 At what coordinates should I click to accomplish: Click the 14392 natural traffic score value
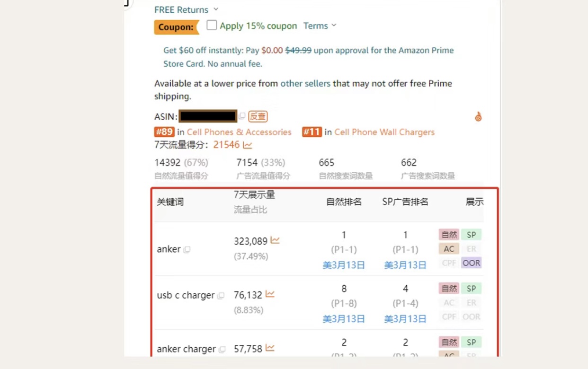pos(168,163)
